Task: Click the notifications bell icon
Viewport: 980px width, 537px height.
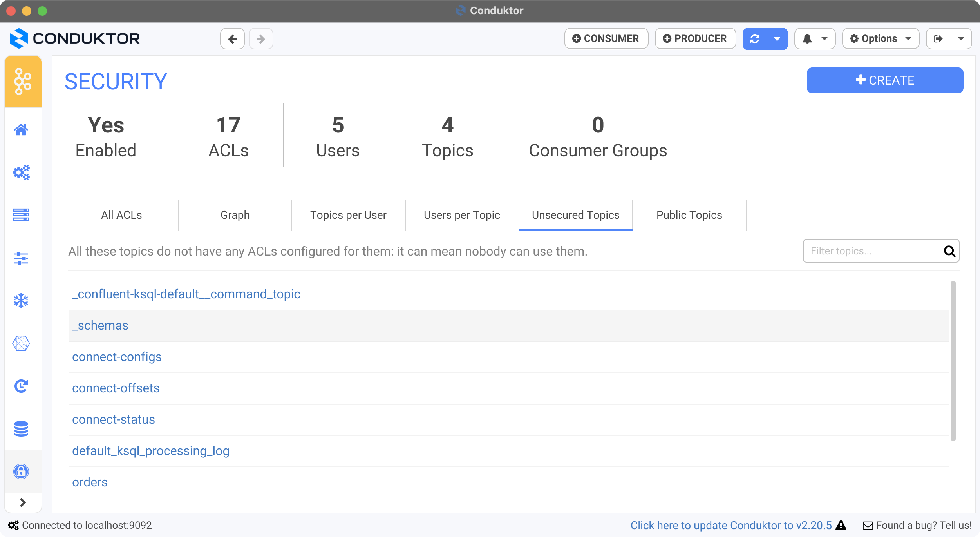Action: pyautogui.click(x=807, y=39)
